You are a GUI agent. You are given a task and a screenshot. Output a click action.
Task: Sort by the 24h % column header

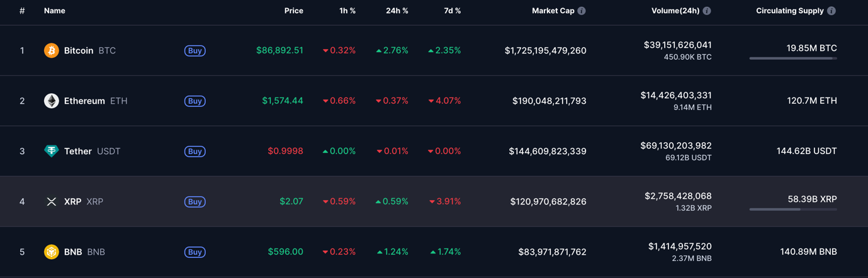pos(397,11)
